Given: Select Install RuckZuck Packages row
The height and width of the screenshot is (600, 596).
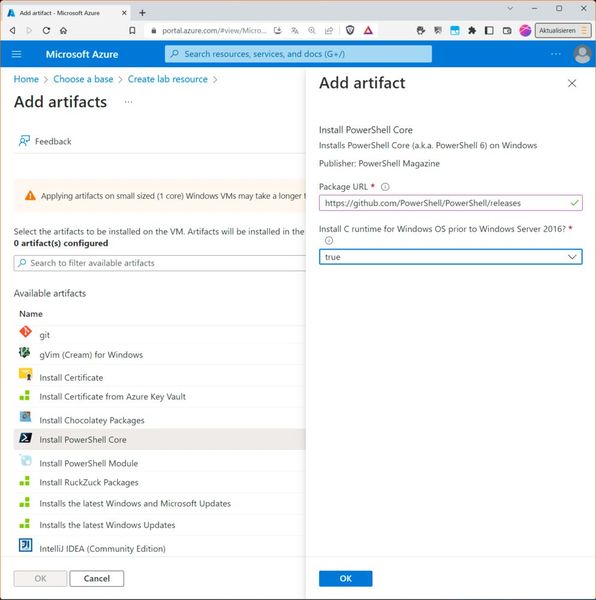Looking at the screenshot, I should tap(160, 482).
